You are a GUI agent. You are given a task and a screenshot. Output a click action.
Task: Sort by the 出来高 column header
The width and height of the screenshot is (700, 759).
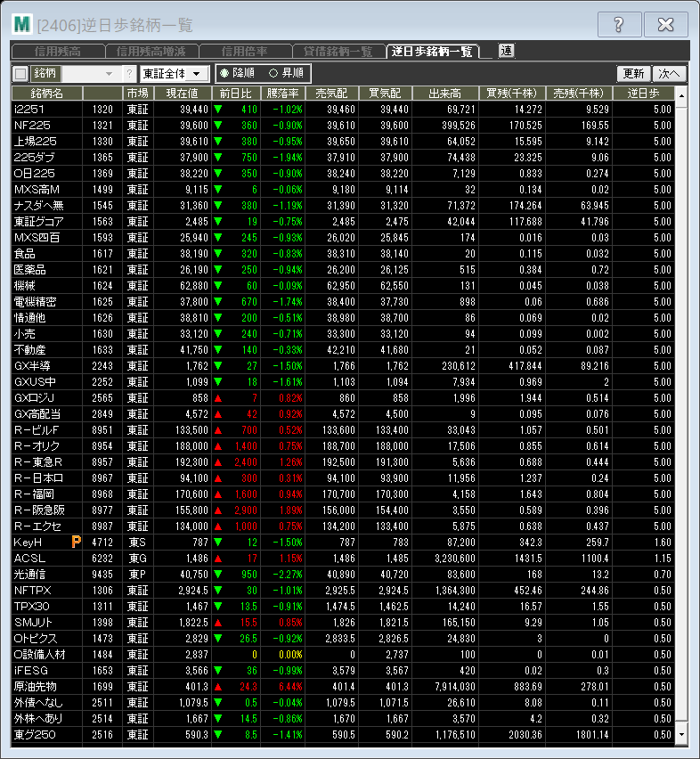tap(444, 93)
